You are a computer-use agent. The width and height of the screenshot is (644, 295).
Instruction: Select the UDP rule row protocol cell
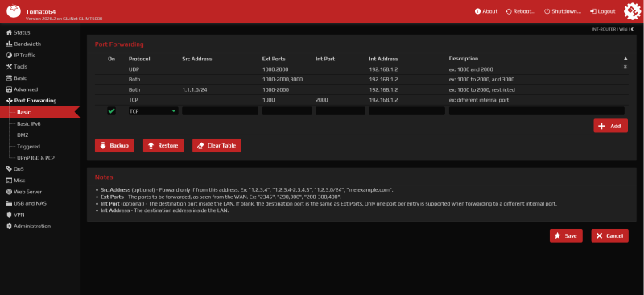[134, 69]
